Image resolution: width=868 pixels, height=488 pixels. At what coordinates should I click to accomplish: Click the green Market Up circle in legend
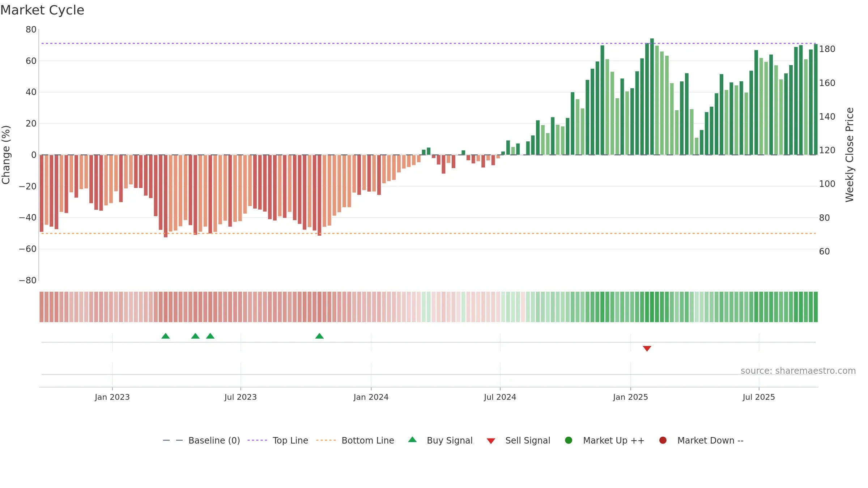coord(569,440)
